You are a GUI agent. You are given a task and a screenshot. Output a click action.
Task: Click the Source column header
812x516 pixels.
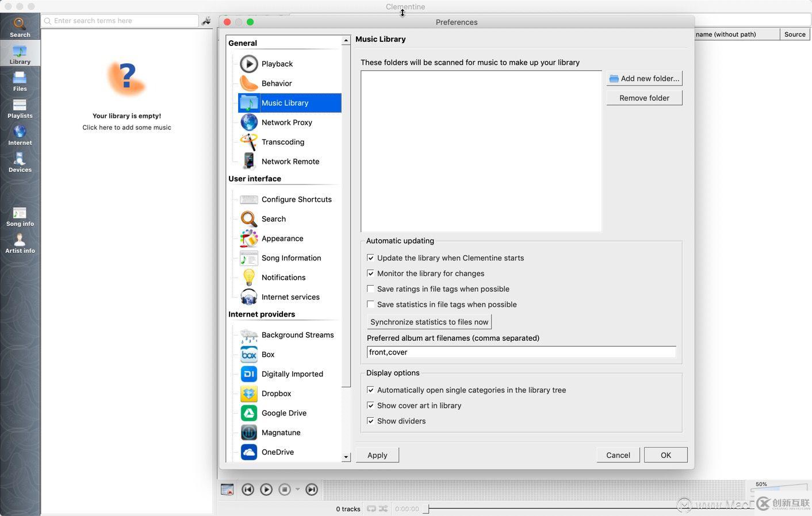pos(795,34)
